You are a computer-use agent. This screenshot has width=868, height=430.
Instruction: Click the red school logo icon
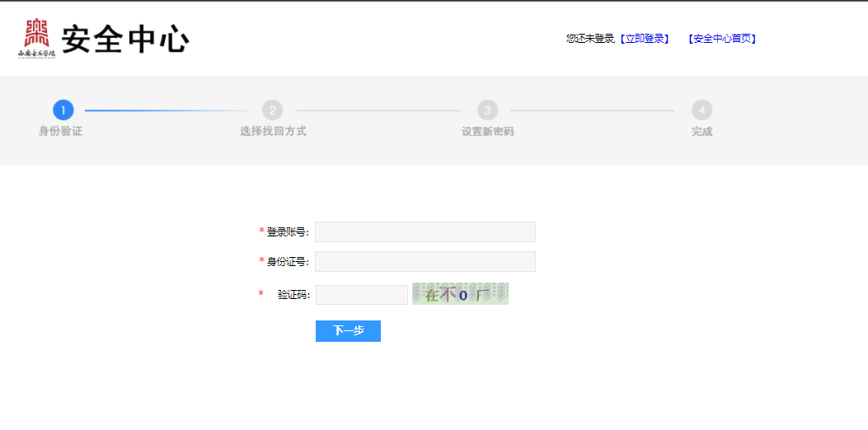coord(37,34)
